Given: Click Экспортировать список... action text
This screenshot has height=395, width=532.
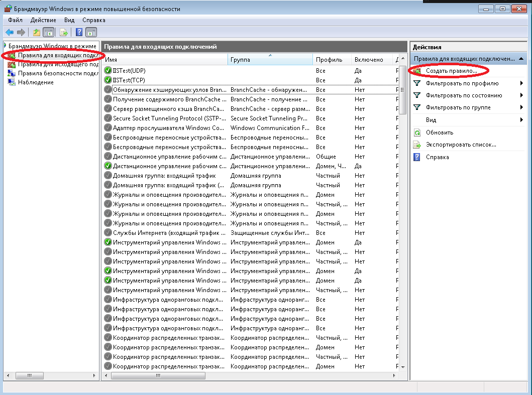Looking at the screenshot, I should pyautogui.click(x=461, y=145).
